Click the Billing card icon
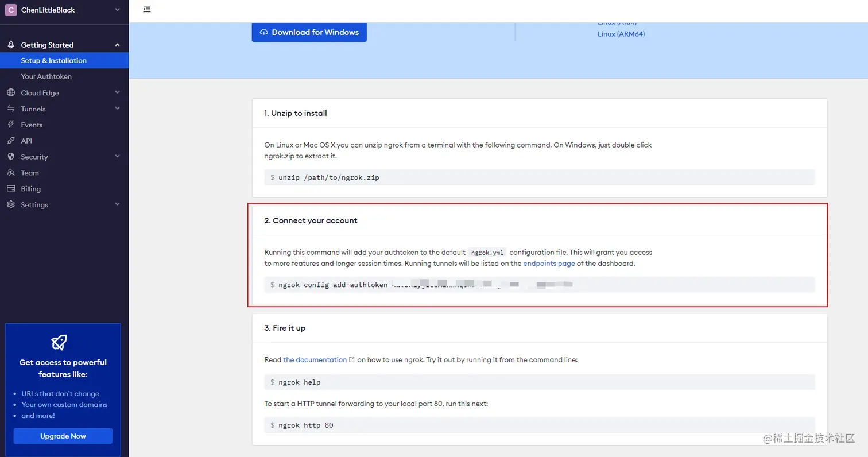This screenshot has height=457, width=868. 10,189
